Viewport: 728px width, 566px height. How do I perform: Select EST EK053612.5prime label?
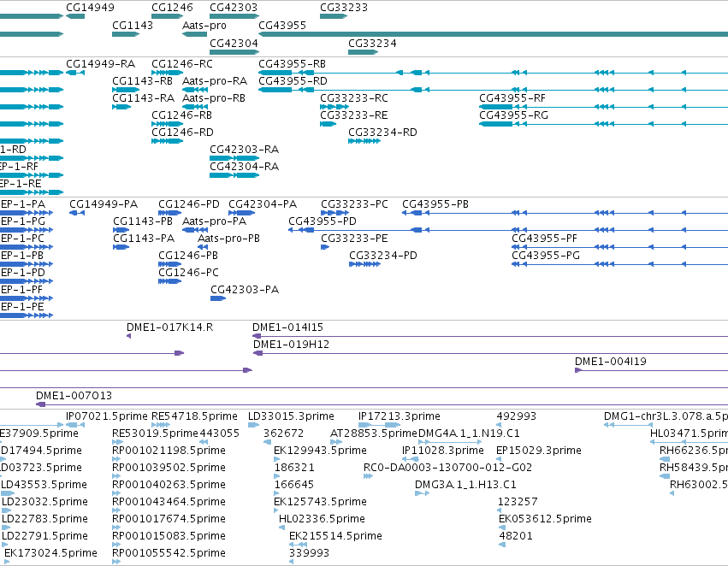(545, 519)
